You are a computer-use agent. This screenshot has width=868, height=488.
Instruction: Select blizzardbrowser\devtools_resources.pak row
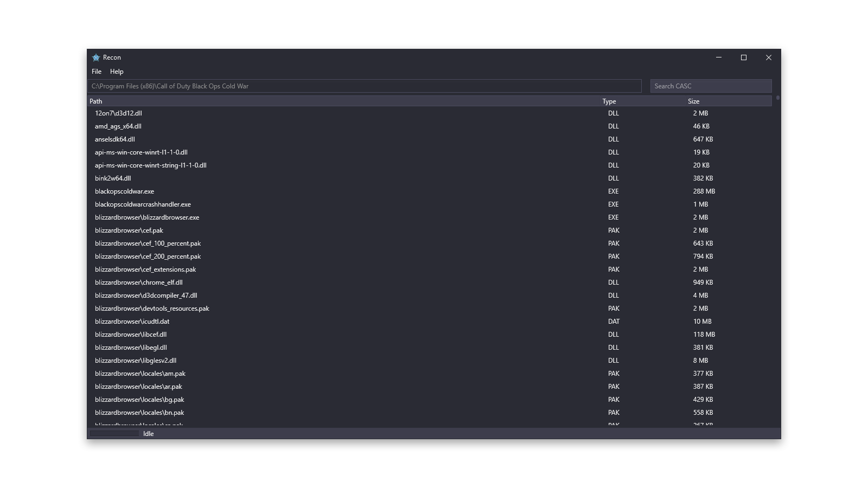tap(430, 309)
